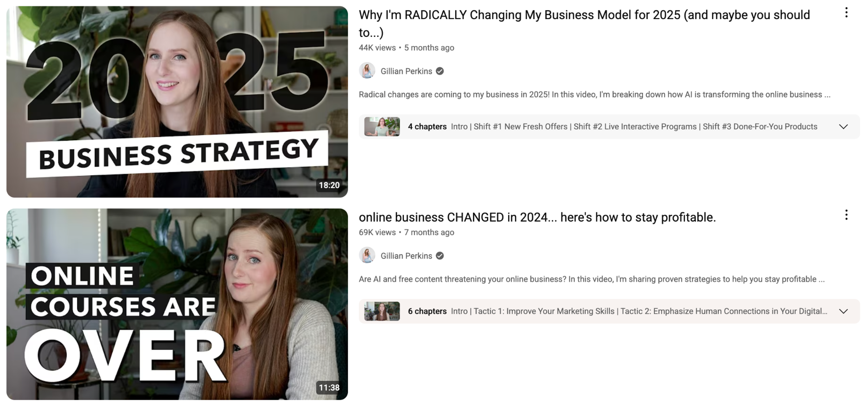868x405 pixels.
Task: Open more options for the online business CHANGED video
Action: pos(846,215)
